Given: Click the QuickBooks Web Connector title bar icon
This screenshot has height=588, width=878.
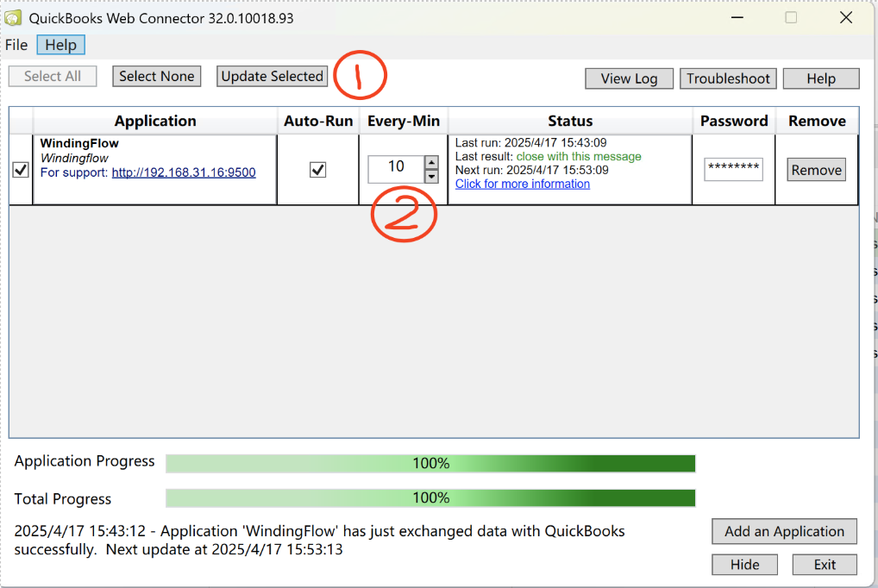Looking at the screenshot, I should tap(13, 18).
